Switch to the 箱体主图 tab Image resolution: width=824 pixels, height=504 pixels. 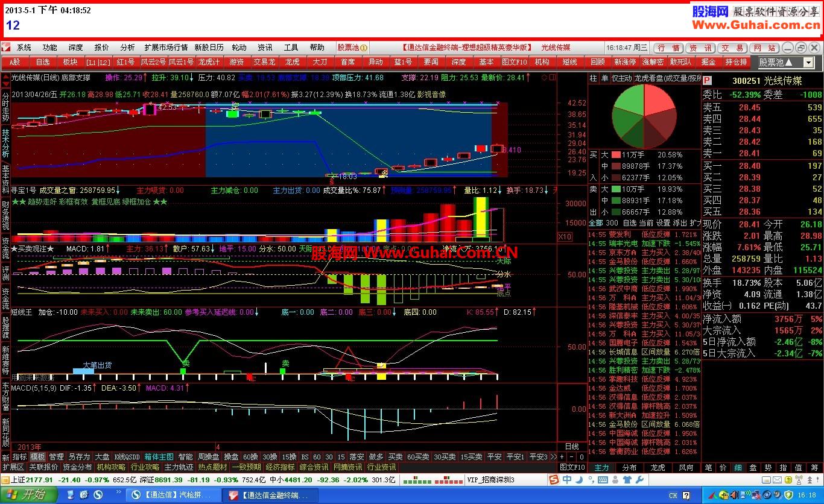[159, 457]
